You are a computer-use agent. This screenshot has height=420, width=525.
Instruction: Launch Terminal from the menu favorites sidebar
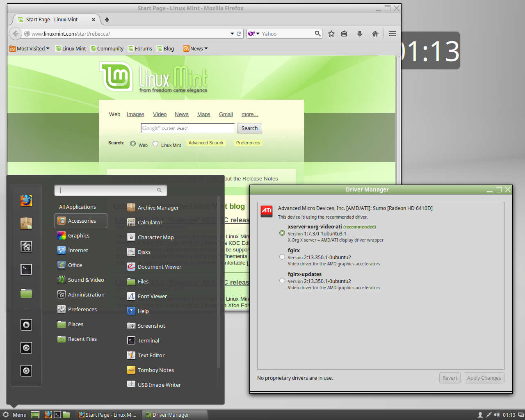(x=26, y=269)
